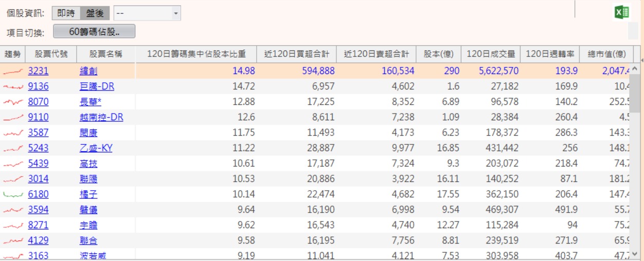The image size is (644, 261).
Task: Open 60籌碼佔股.. item switch selector
Action: tap(94, 32)
